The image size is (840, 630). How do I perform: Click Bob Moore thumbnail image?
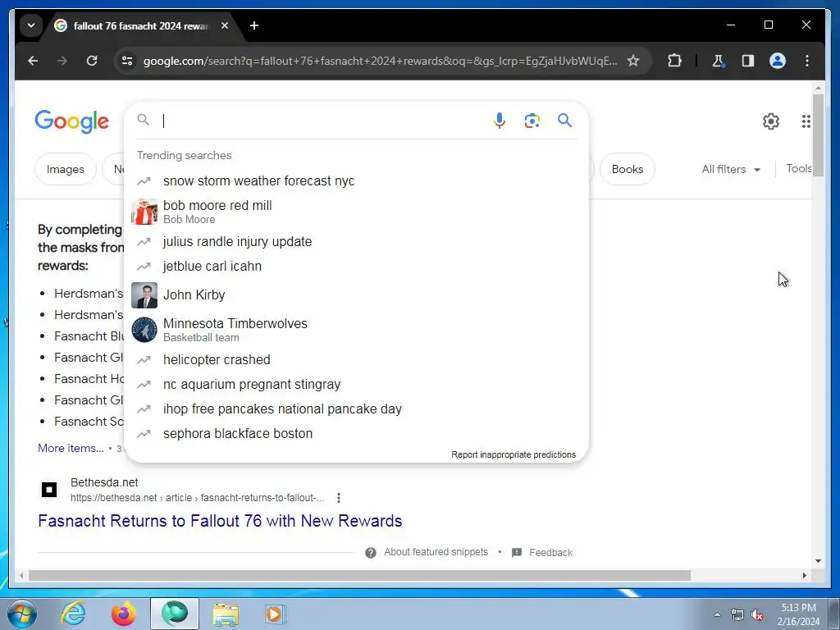[x=144, y=212]
